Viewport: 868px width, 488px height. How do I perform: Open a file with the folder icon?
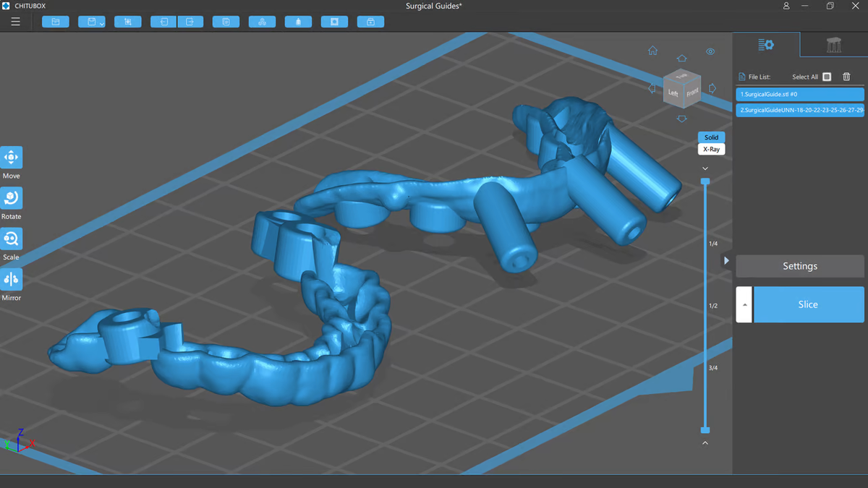[56, 22]
